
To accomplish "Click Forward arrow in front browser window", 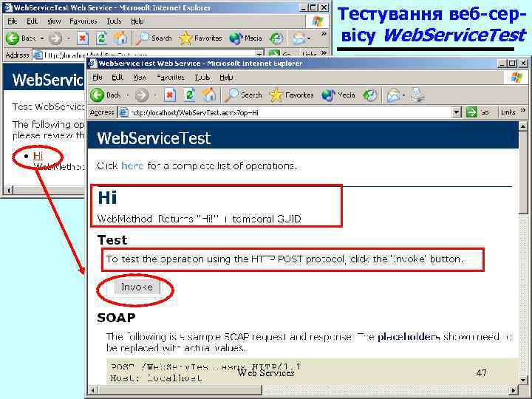I will point(142,95).
